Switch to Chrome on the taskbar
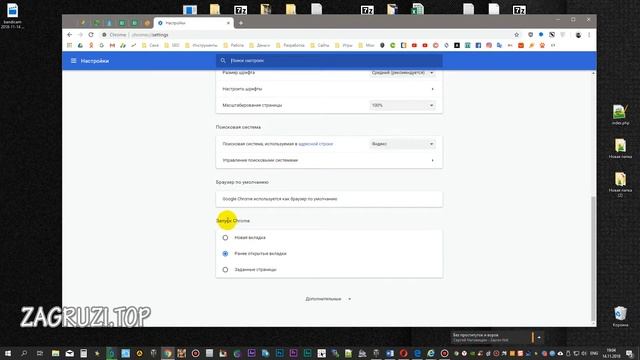This screenshot has width=640, height=360. click(168, 353)
